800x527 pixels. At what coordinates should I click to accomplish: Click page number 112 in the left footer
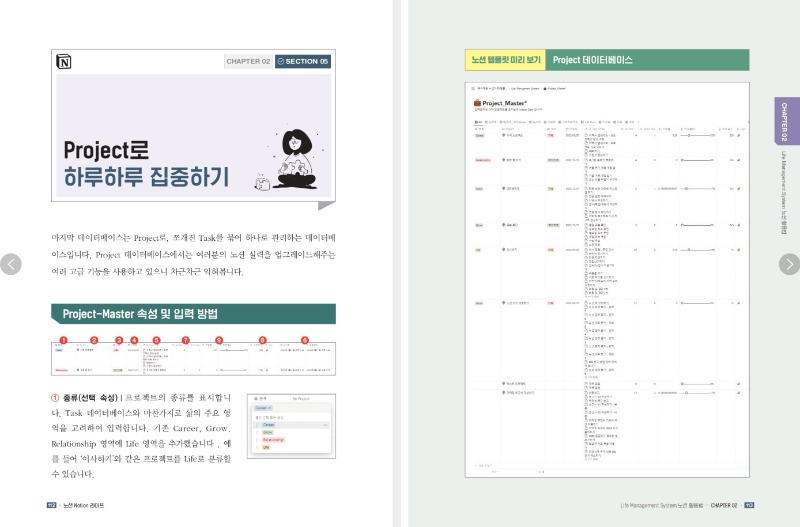coord(52,505)
